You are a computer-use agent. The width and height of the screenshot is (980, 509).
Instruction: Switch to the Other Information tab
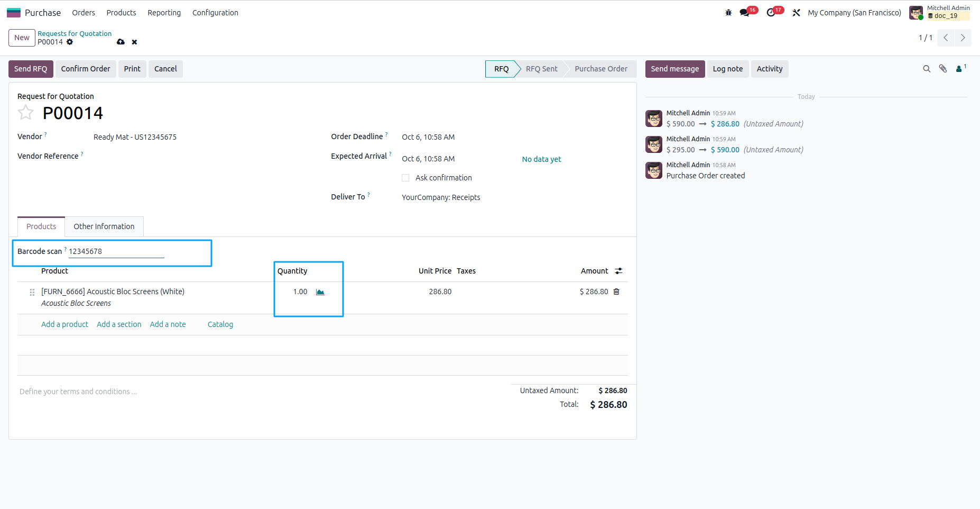point(104,226)
